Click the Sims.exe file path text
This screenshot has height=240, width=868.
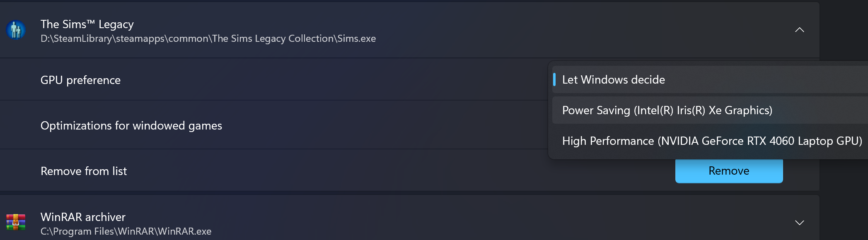pos(208,38)
